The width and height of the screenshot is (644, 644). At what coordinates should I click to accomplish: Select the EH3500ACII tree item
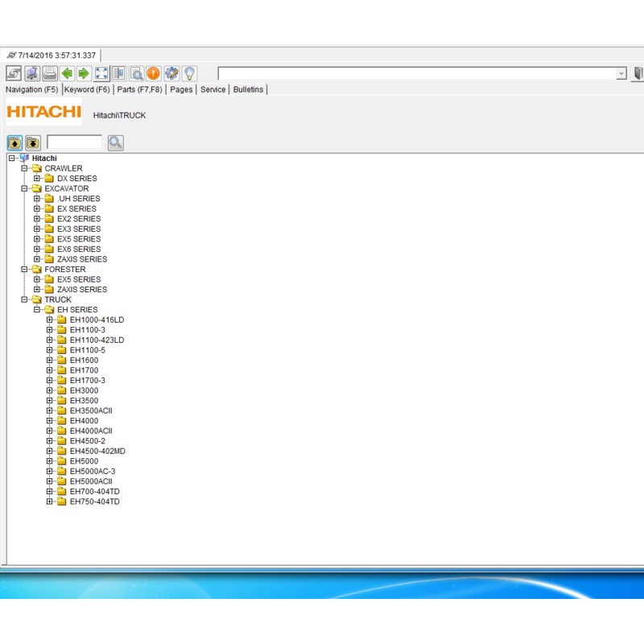click(x=91, y=411)
